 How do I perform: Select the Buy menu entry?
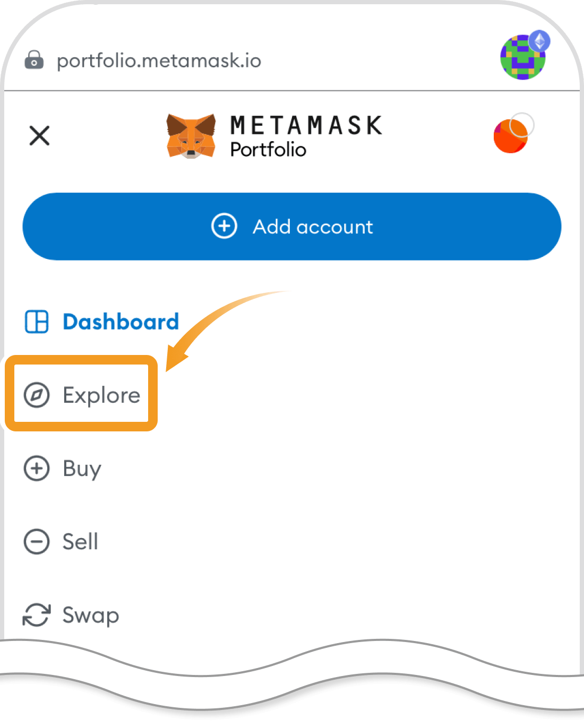click(63, 469)
